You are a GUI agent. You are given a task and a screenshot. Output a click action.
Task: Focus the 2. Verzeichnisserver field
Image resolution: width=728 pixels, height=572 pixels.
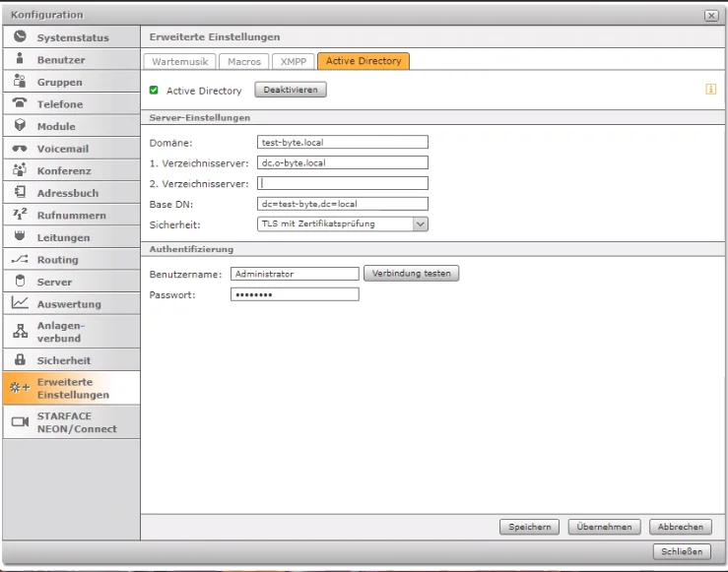click(x=342, y=183)
